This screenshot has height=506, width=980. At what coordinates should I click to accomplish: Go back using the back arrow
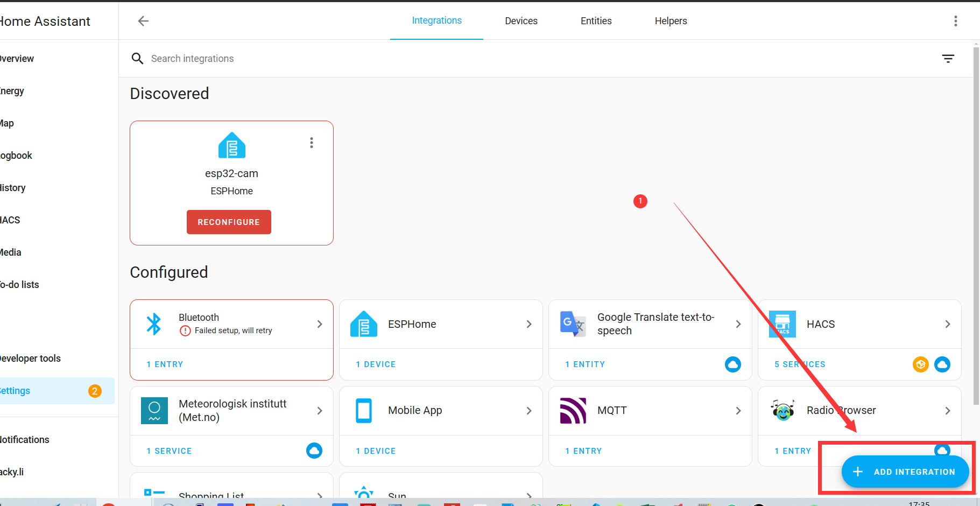pyautogui.click(x=143, y=21)
